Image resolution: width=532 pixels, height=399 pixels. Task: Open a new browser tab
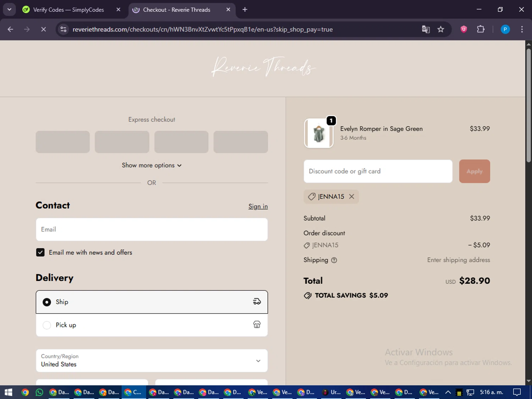pos(245,10)
